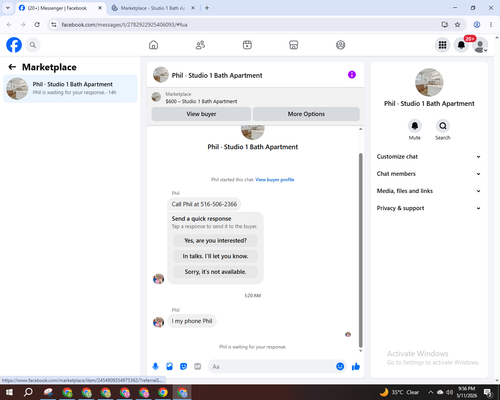The width and height of the screenshot is (500, 400).
Task: Open the Chrome tab search dropdown arrow
Action: coord(8,8)
